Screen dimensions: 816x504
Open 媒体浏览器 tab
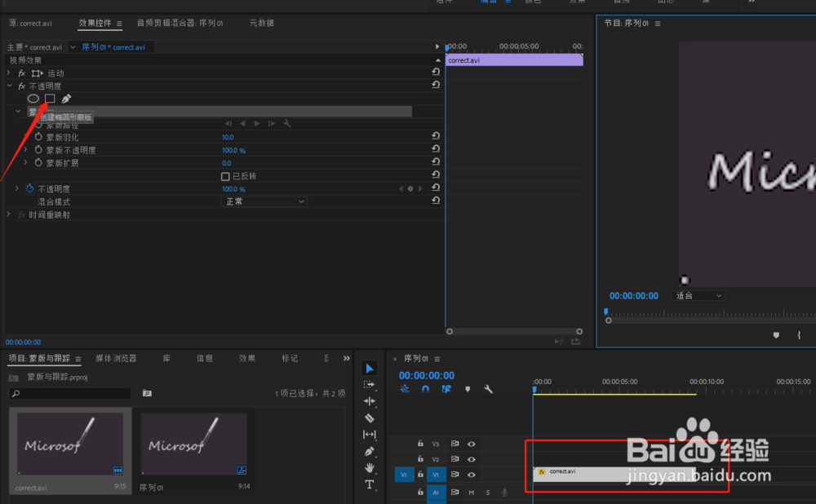click(x=116, y=358)
